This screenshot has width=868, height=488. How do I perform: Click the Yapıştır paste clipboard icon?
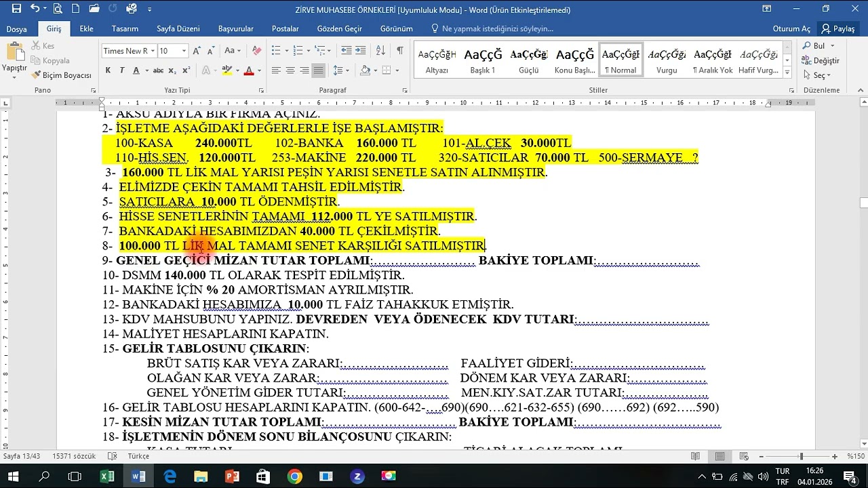(14, 52)
